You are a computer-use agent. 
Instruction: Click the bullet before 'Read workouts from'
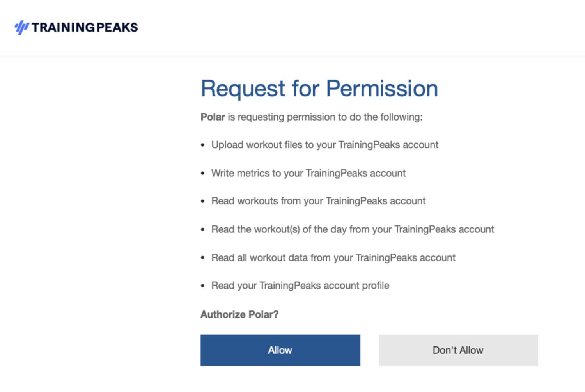[202, 202]
